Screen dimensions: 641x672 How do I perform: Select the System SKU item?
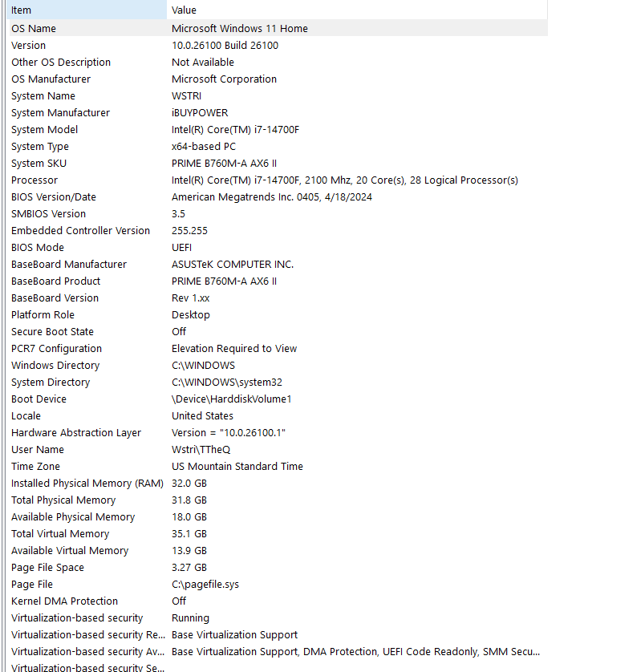tap(39, 164)
